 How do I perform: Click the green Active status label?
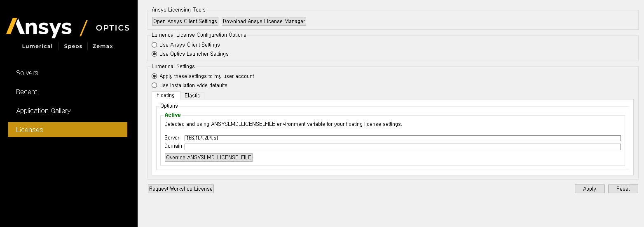tap(173, 115)
